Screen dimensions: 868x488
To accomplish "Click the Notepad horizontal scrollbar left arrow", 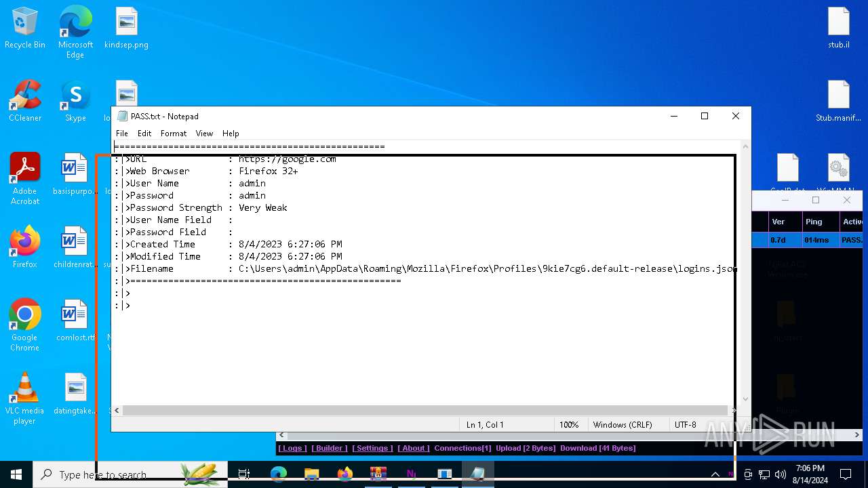I will (117, 410).
